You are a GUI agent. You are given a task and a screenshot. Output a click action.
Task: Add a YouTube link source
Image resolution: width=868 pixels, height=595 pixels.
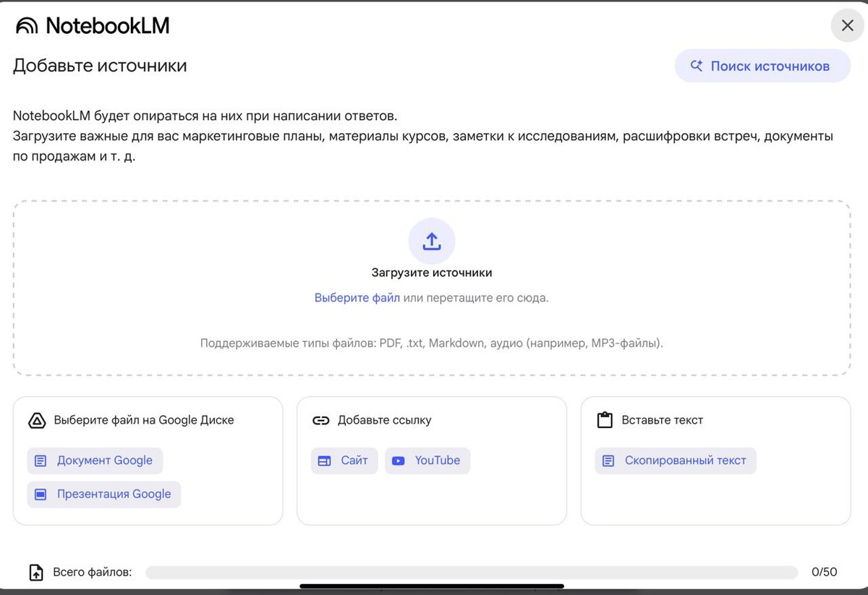pyautogui.click(x=427, y=461)
